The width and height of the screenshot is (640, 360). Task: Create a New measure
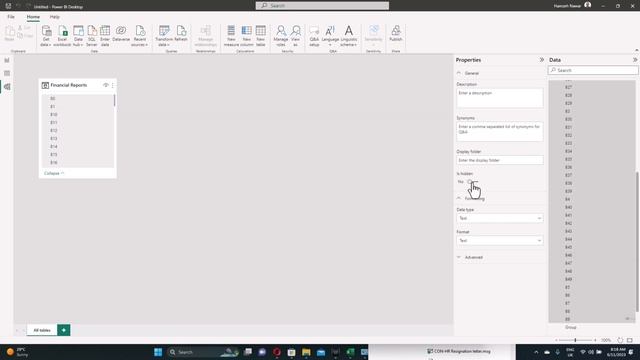[231, 36]
